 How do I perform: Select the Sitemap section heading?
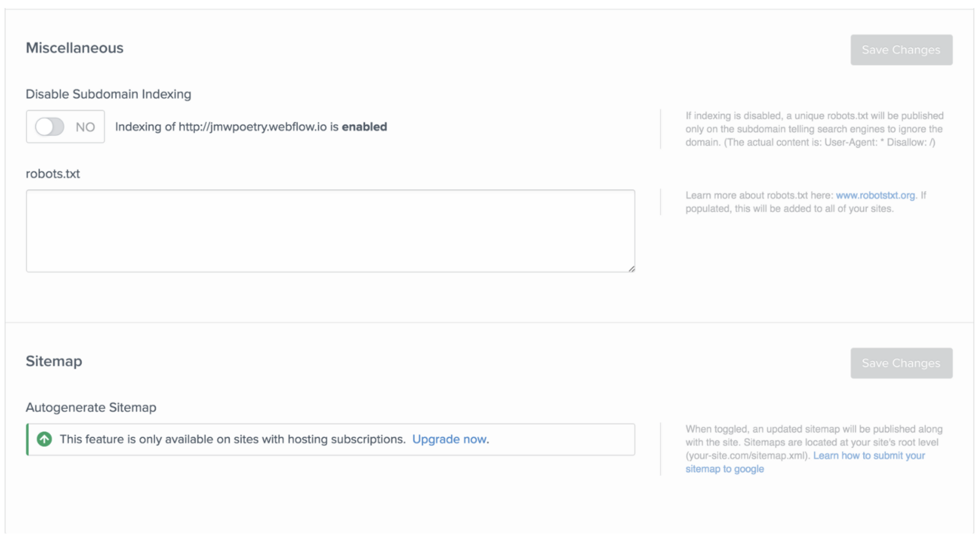53,361
